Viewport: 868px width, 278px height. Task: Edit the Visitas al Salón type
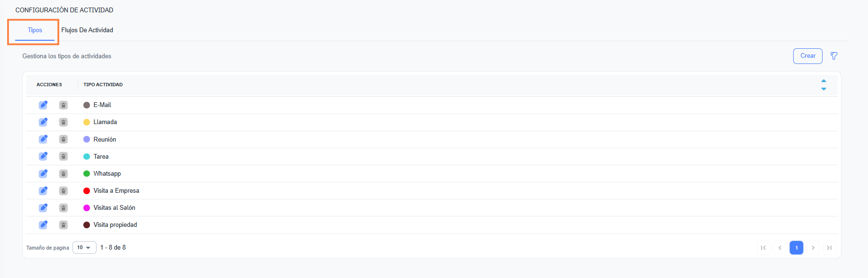(x=43, y=208)
